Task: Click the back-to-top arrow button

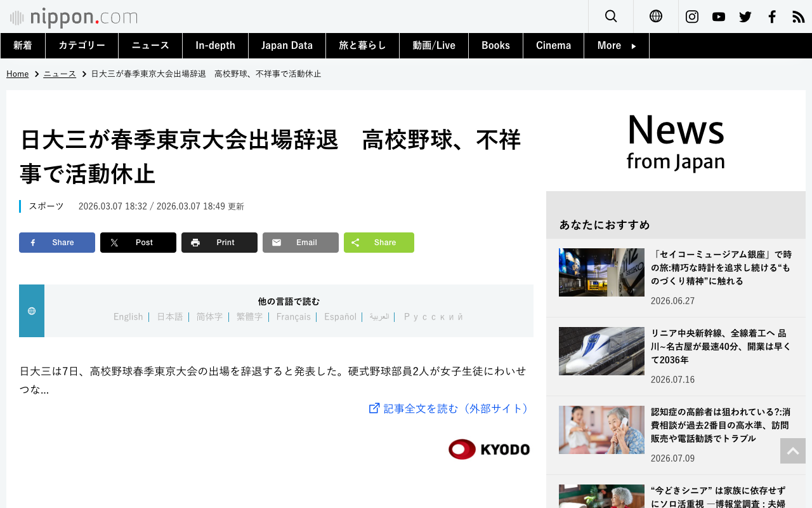Action: [x=793, y=451]
